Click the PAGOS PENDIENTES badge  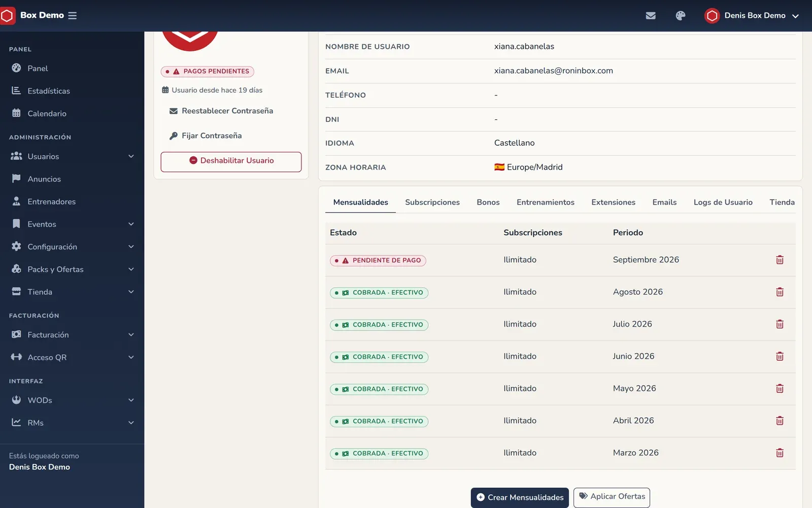click(208, 72)
